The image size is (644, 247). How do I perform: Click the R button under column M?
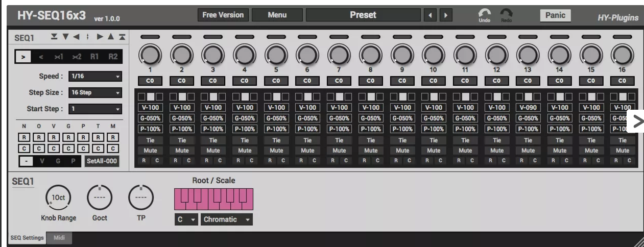(x=114, y=137)
